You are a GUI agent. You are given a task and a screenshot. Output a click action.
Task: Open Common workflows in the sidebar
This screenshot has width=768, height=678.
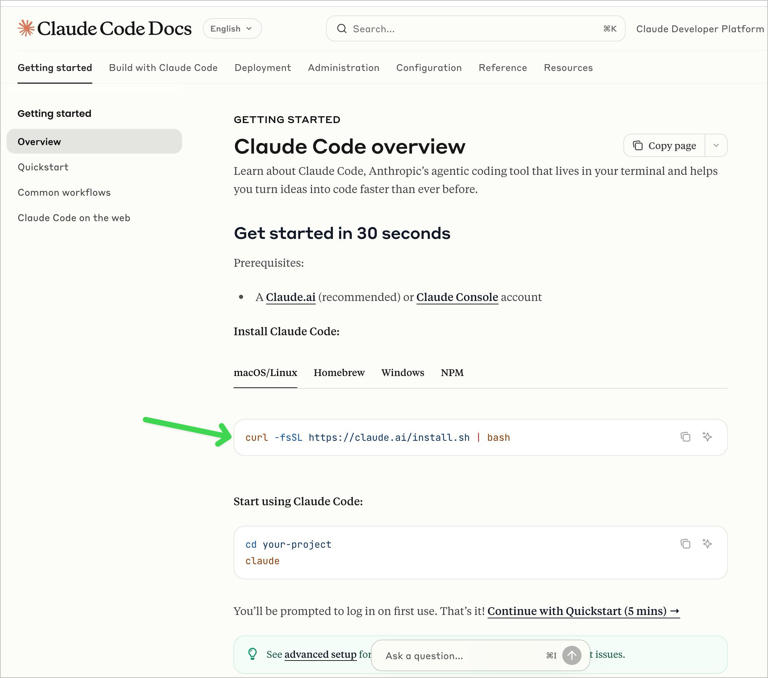click(x=64, y=192)
